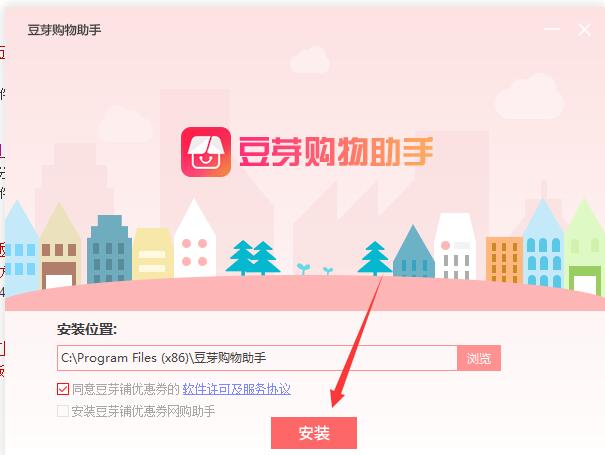The width and height of the screenshot is (605, 455).
Task: Uncheck the 同意豆芽铺优惠券的 agreement checkbox
Action: pyautogui.click(x=63, y=389)
